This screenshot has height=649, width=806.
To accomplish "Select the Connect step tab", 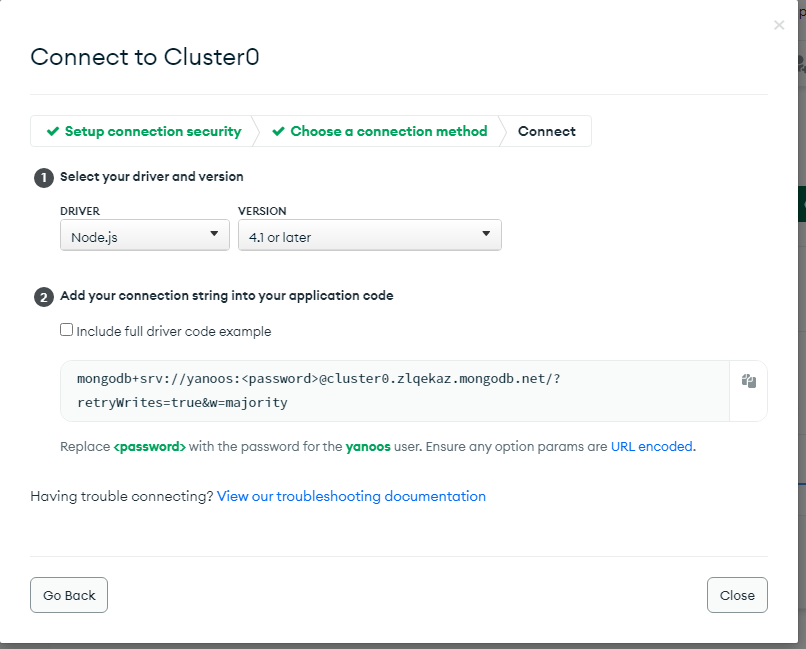I will [546, 131].
